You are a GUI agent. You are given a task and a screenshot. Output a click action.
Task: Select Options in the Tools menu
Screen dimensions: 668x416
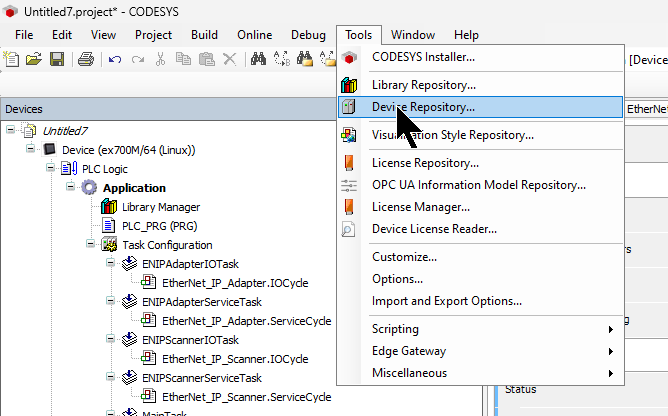397,279
